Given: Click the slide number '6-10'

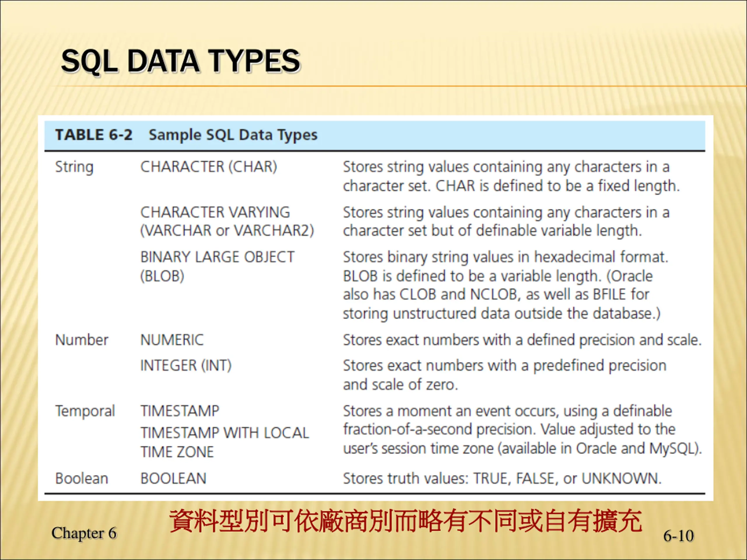Looking at the screenshot, I should (x=678, y=536).
